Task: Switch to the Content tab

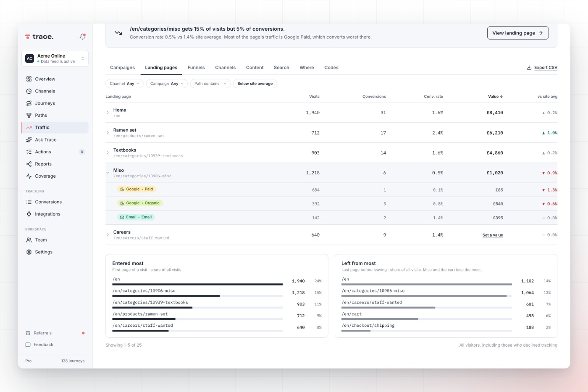Action: click(x=255, y=68)
